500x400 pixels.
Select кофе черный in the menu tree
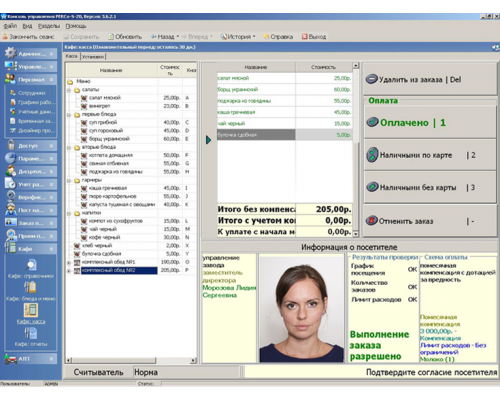click(104, 237)
